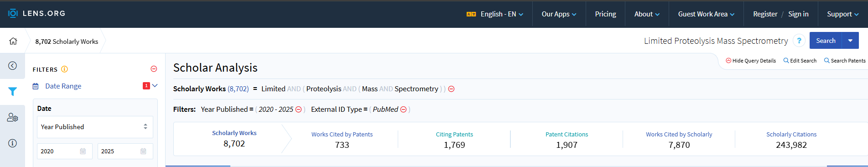Go to the home icon in breadcrumb
The height and width of the screenshot is (167, 868).
[13, 41]
